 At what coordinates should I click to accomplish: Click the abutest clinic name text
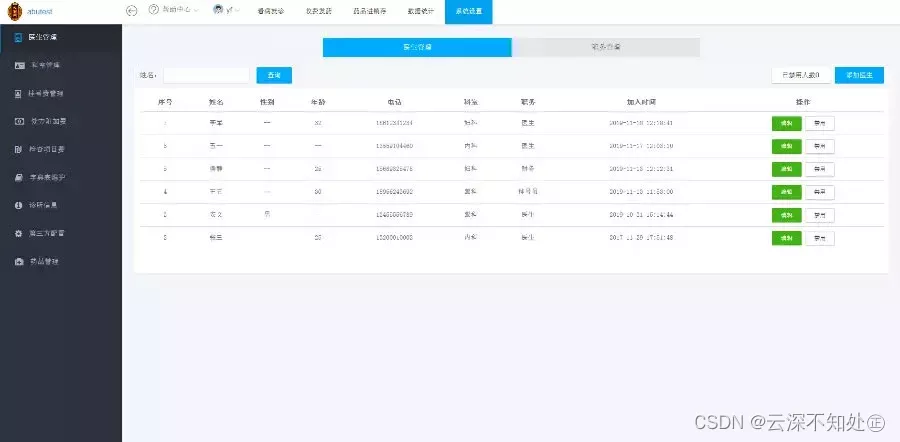(40, 11)
